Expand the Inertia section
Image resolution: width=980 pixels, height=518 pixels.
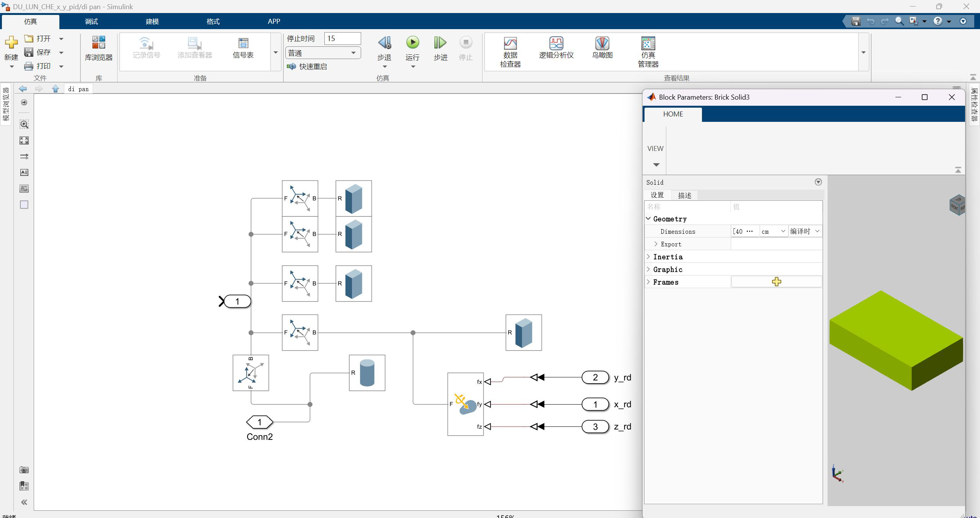648,257
